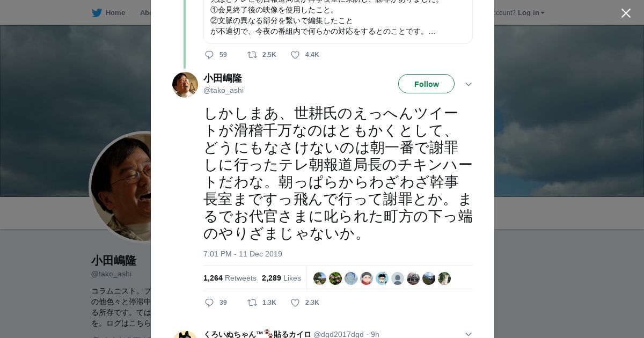Viewport: 644px width, 338px height.
Task: Click the first liker avatar thumbnail
Action: point(320,278)
